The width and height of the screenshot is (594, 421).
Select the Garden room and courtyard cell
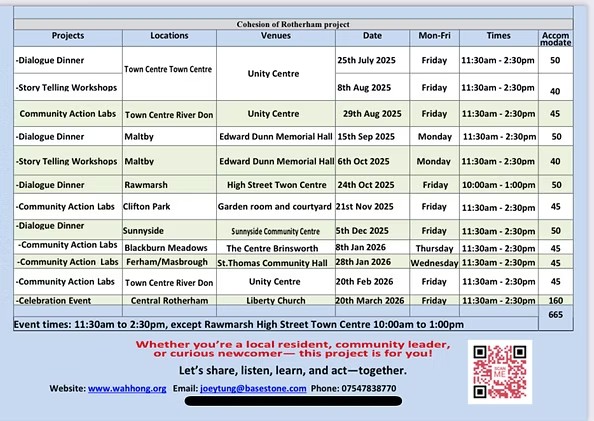click(x=275, y=207)
